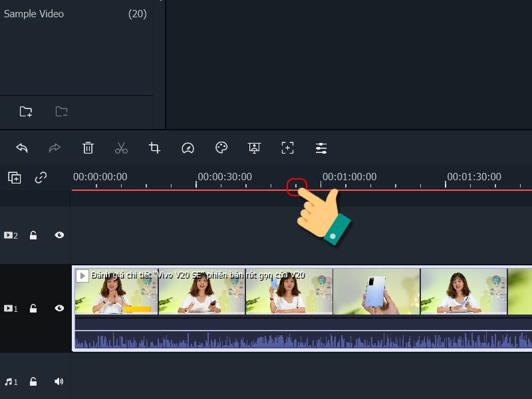Click the link clips icon
This screenshot has height=399, width=532.
41,178
